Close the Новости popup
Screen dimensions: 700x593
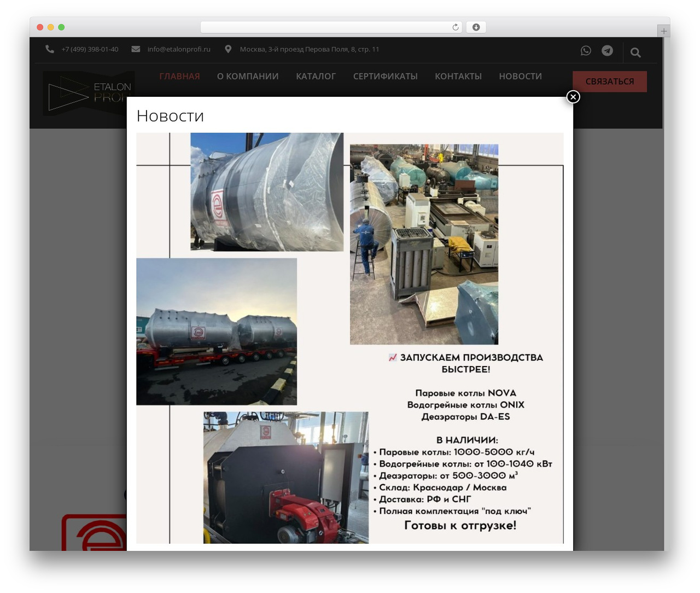click(x=573, y=97)
